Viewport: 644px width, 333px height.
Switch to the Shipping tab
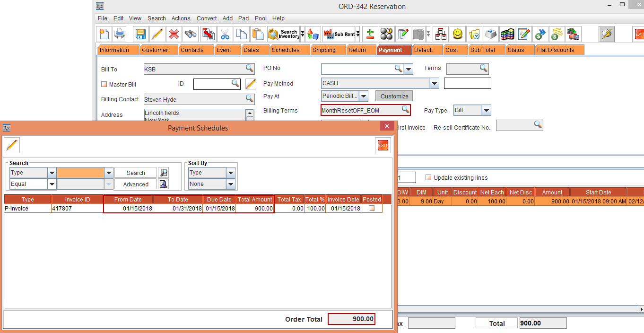pos(324,50)
